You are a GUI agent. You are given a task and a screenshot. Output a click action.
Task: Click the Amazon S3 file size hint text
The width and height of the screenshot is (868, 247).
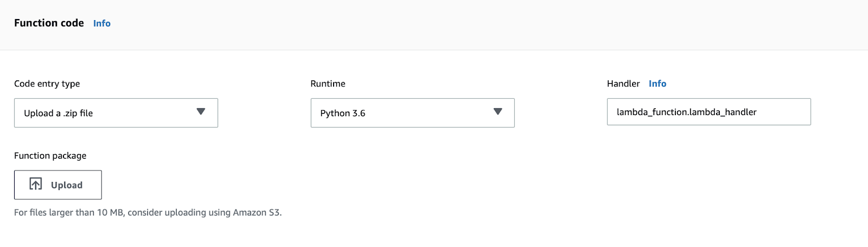click(x=148, y=212)
